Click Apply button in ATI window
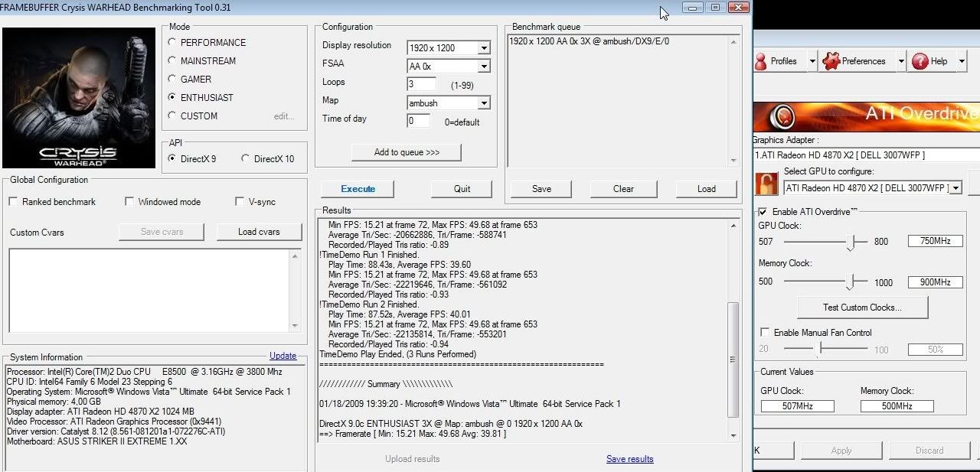 [841, 451]
